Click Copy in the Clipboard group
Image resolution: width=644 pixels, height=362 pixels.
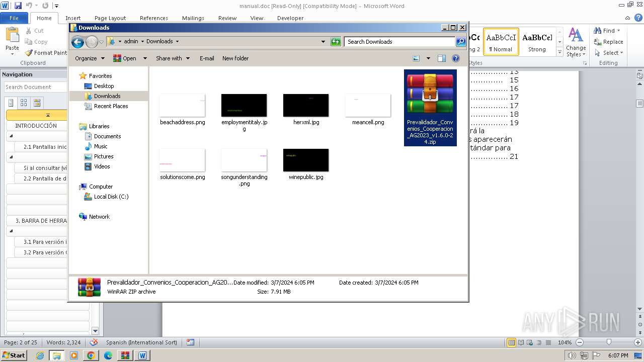coord(36,42)
